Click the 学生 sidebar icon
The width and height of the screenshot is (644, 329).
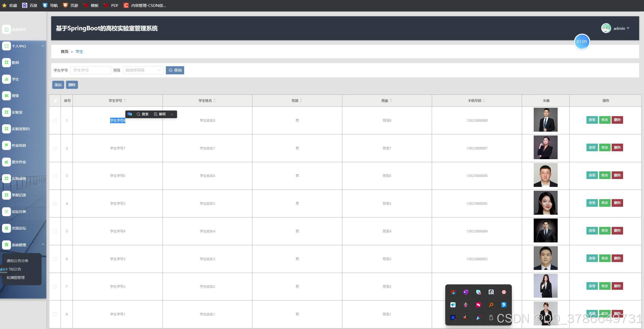(6, 79)
